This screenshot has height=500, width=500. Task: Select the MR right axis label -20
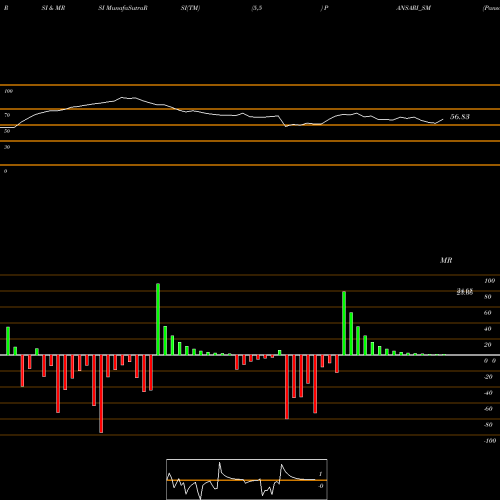click(488, 377)
